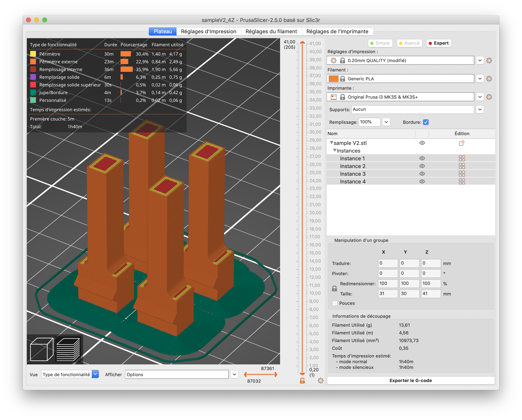Screen dimensions: 522x420
Task: Click the Exporter le G-code button
Action: 410,380
